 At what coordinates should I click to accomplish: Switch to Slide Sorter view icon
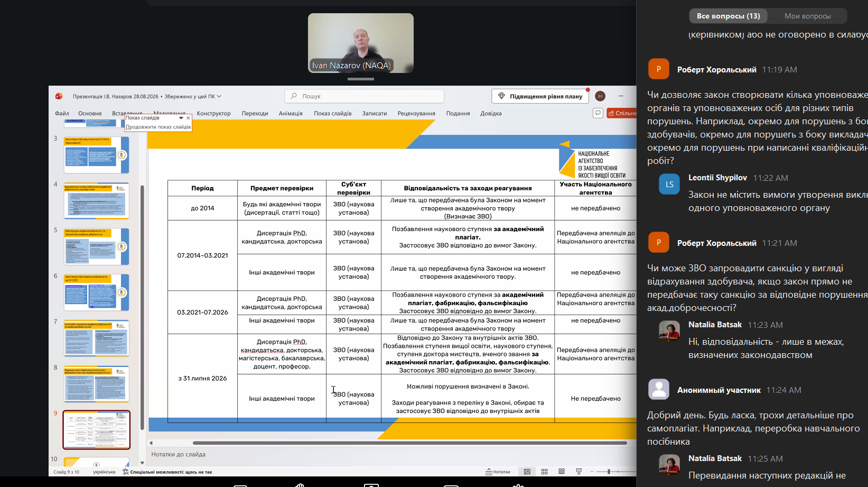click(x=544, y=472)
